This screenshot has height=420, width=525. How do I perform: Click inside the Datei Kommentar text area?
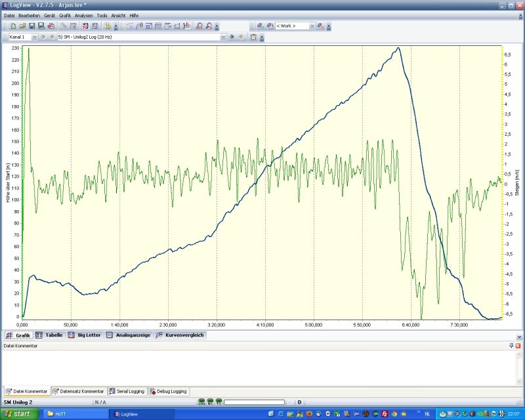point(258,367)
